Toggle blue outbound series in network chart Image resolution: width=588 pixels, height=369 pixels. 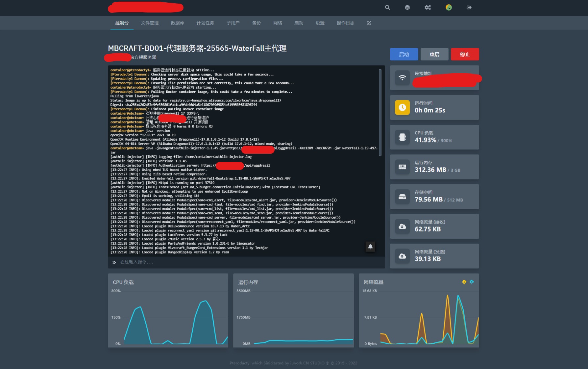[x=472, y=282]
